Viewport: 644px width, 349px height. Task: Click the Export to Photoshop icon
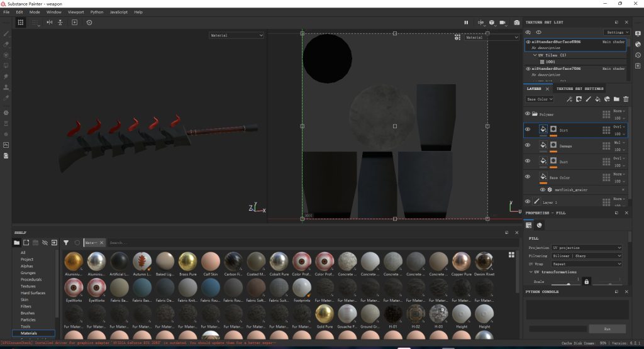6,145
